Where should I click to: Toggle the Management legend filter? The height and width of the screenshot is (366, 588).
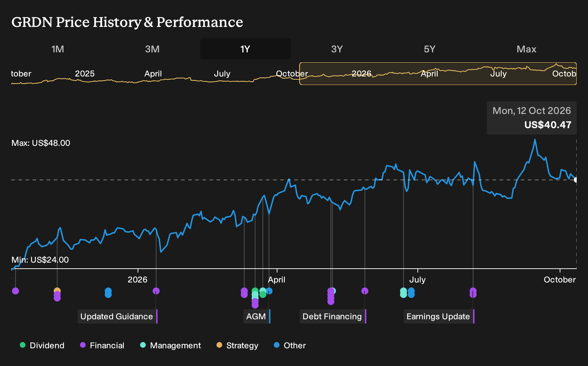[171, 345]
